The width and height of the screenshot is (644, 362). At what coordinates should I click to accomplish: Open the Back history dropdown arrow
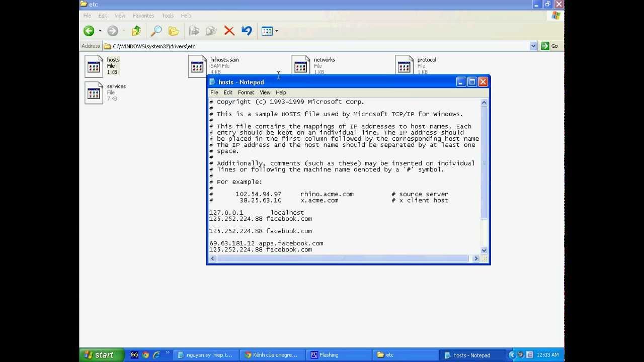coord(100,31)
